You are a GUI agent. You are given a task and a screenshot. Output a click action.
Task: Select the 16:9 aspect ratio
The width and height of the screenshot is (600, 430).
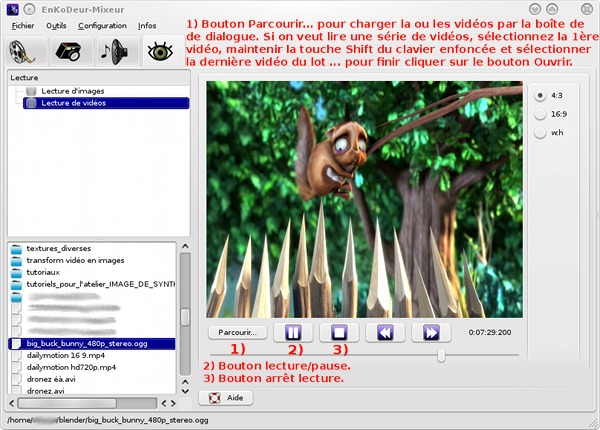coord(540,114)
